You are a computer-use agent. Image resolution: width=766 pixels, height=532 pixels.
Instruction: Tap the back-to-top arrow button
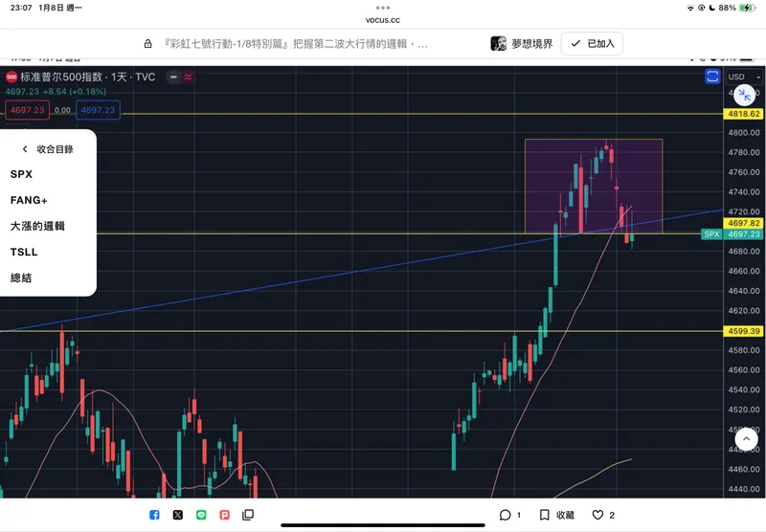coord(746,439)
